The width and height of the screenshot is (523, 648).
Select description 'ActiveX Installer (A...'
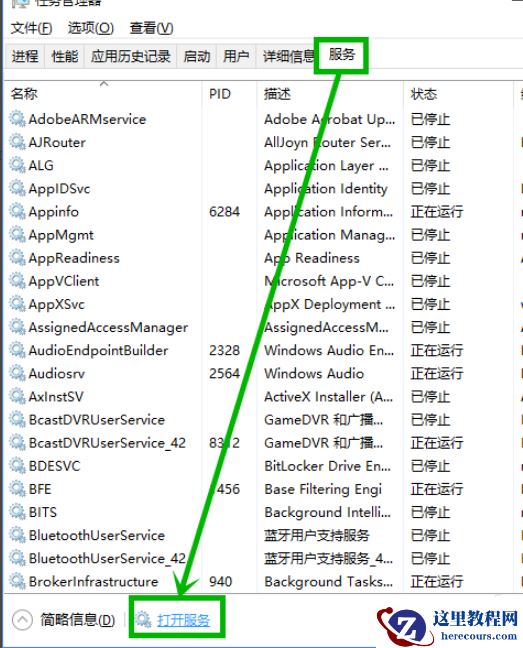[x=328, y=397]
